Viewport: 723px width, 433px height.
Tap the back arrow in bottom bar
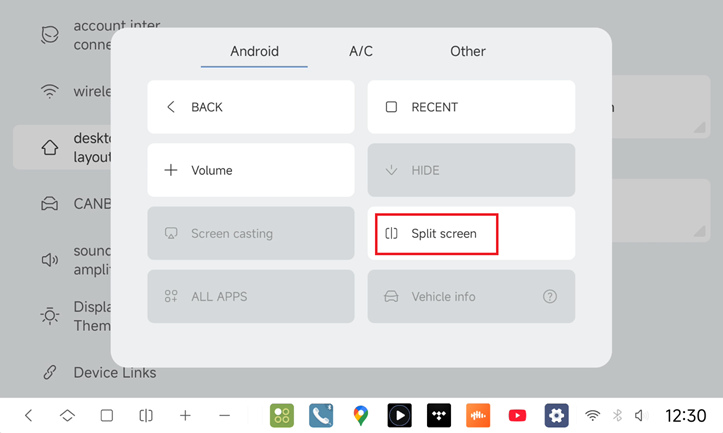[29, 415]
